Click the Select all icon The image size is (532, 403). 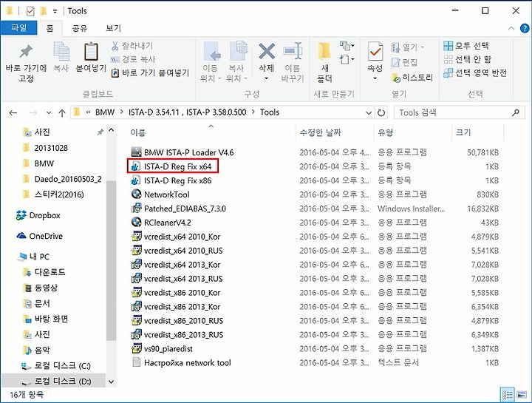[449, 46]
